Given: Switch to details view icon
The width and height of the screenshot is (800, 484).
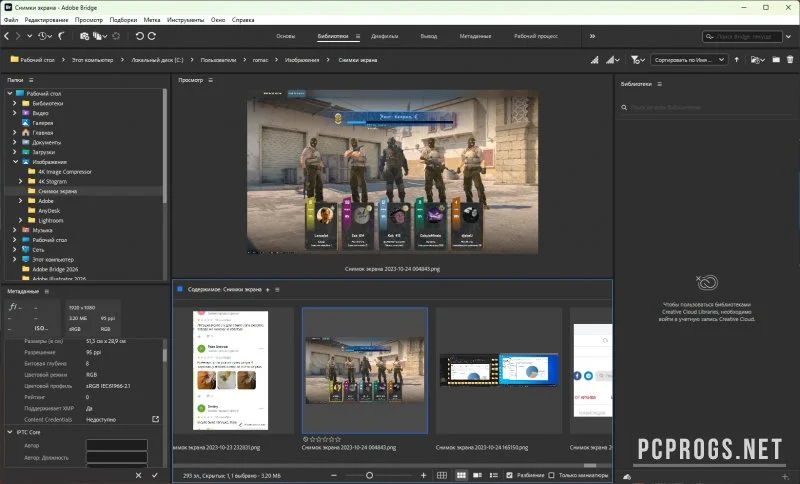Looking at the screenshot, I should [478, 475].
